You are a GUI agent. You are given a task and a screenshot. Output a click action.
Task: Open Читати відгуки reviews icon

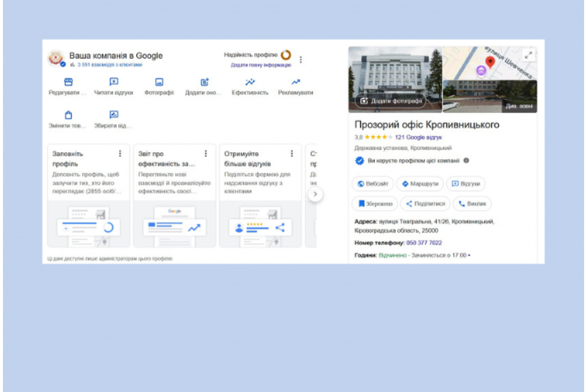(114, 82)
